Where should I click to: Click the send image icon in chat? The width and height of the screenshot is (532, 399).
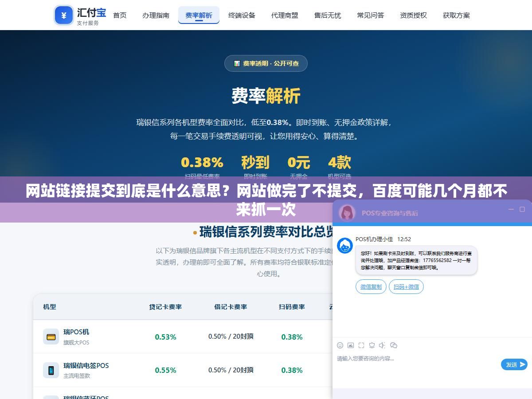tap(351, 345)
